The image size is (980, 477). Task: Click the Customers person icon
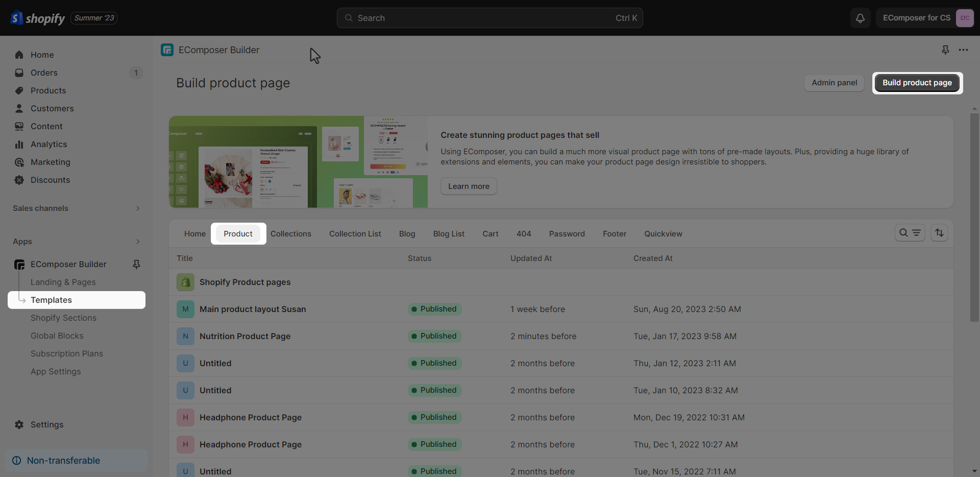pyautogui.click(x=19, y=108)
